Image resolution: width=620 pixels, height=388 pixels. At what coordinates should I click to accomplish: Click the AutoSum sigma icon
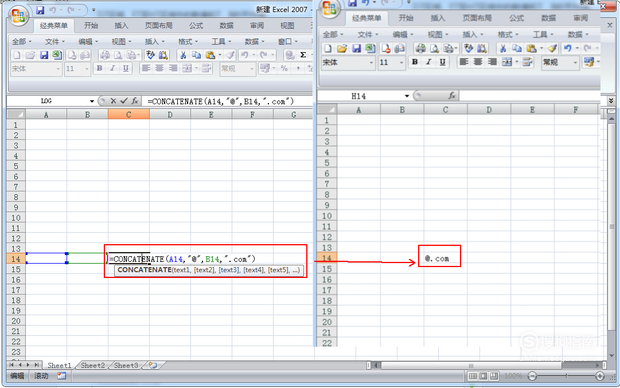click(303, 55)
